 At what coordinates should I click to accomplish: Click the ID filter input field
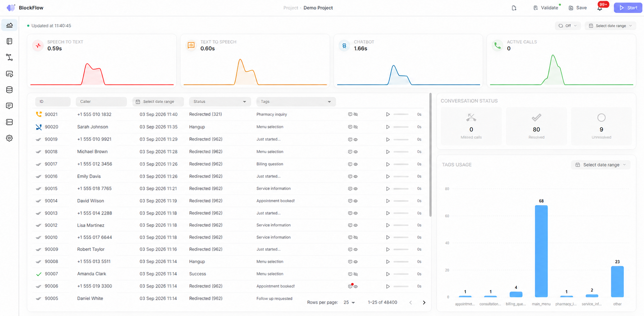[x=53, y=101]
